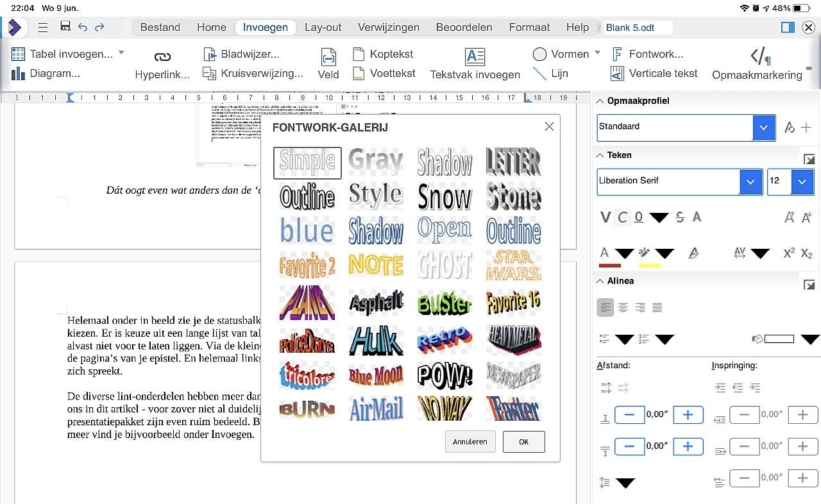
Task: Close the Fontwork-galerij dialog
Action: coord(549,127)
